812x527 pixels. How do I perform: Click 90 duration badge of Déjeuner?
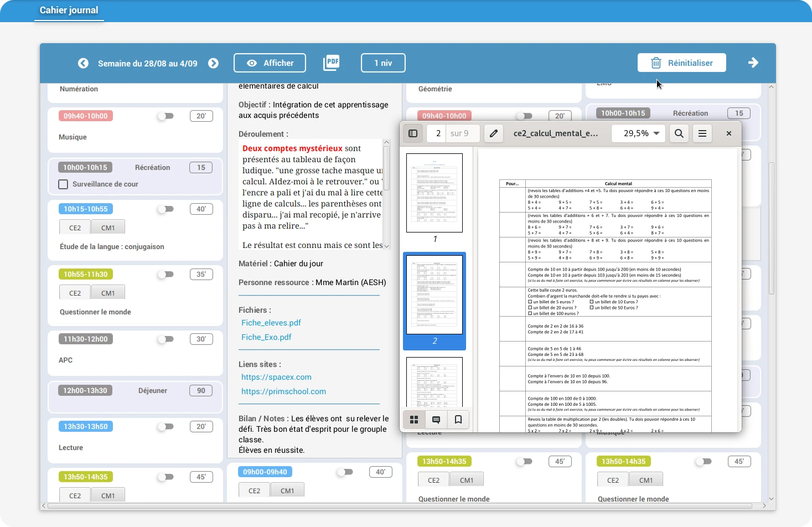click(x=201, y=391)
